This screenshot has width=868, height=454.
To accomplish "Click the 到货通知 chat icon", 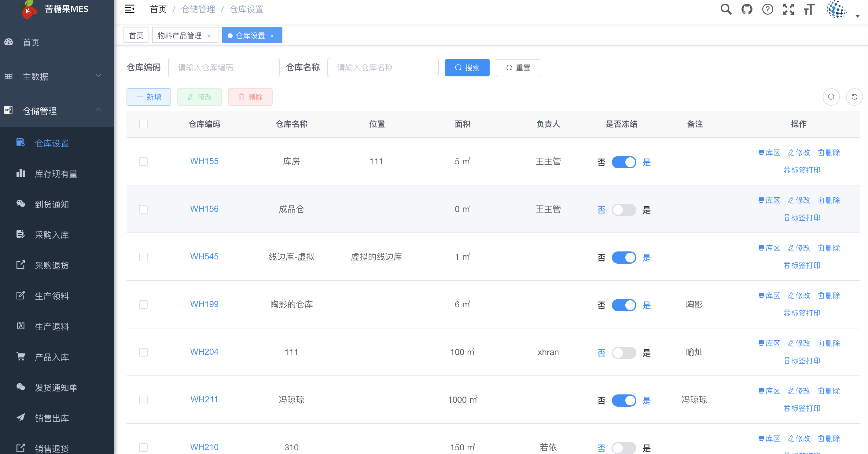I will pos(21,204).
